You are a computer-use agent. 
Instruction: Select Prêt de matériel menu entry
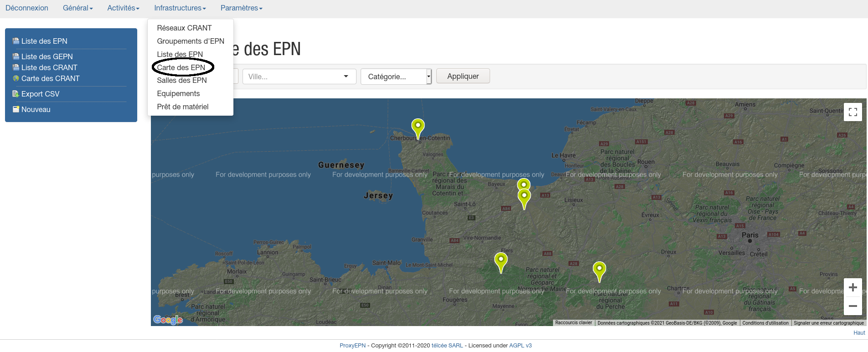[182, 107]
